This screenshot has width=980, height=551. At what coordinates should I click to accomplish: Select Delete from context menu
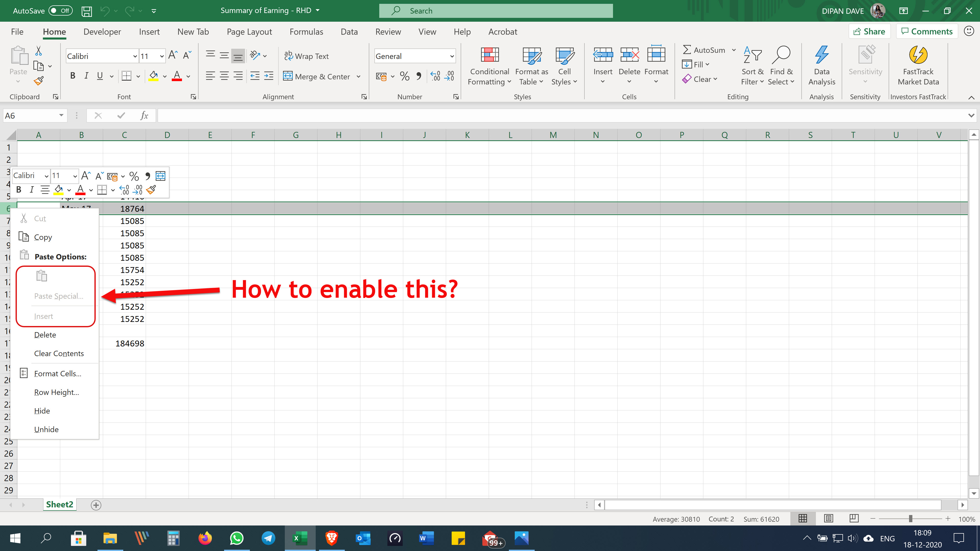(45, 334)
